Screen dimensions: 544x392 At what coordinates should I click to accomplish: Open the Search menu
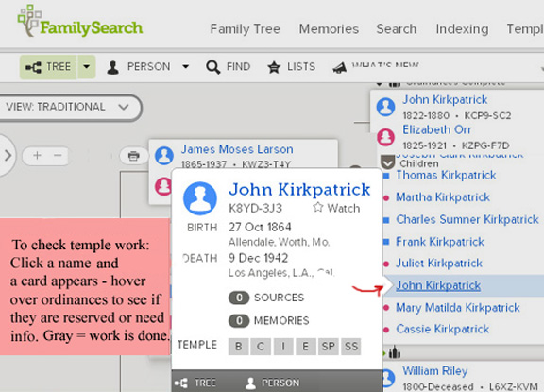click(397, 28)
